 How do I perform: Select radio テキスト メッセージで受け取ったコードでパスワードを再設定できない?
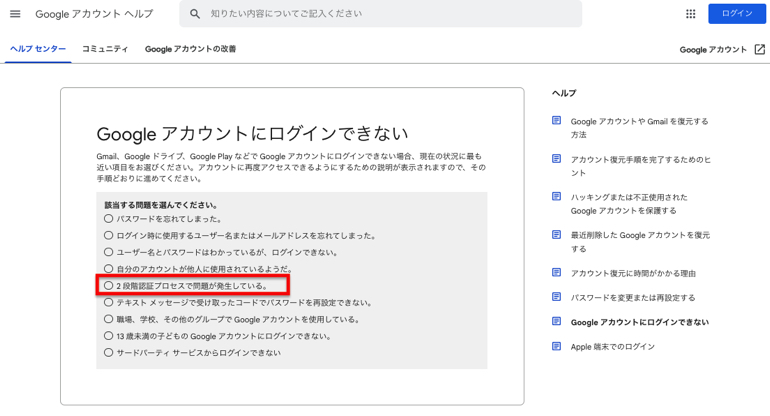109,302
